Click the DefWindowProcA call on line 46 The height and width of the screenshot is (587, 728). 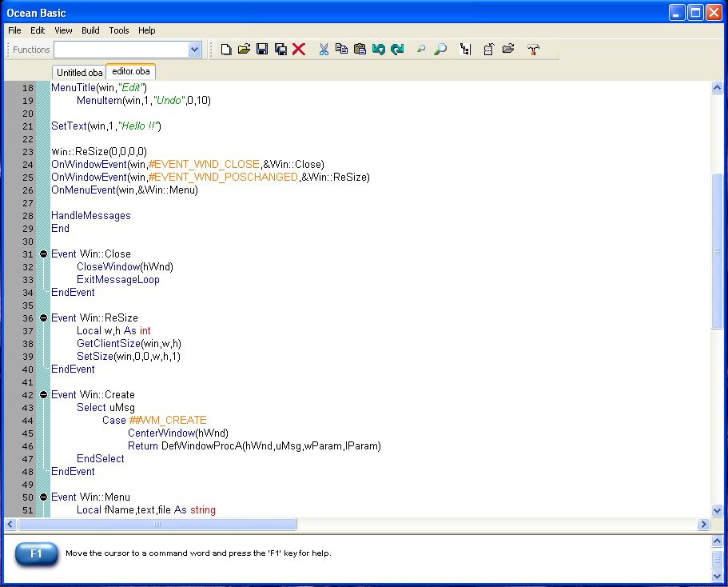point(202,446)
